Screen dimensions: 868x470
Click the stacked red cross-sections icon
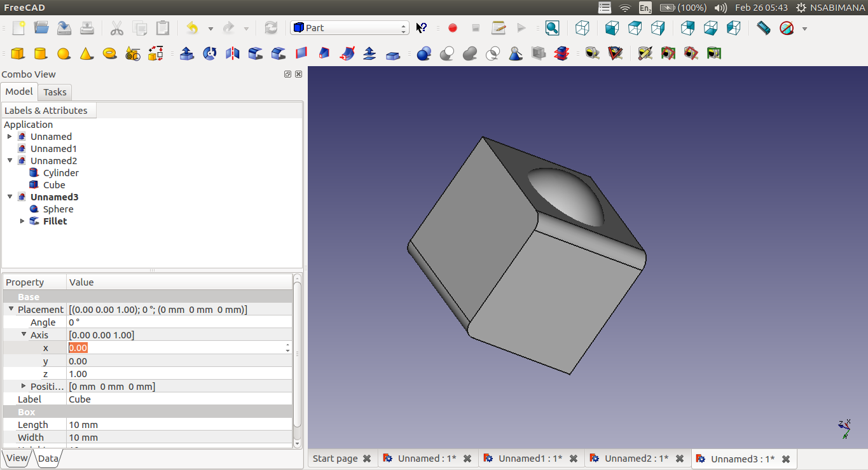tap(561, 53)
